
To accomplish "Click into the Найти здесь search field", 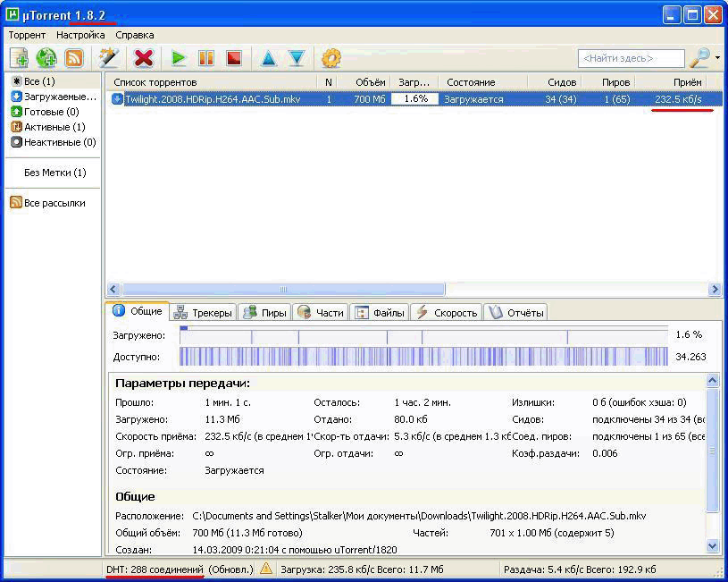I will [631, 59].
